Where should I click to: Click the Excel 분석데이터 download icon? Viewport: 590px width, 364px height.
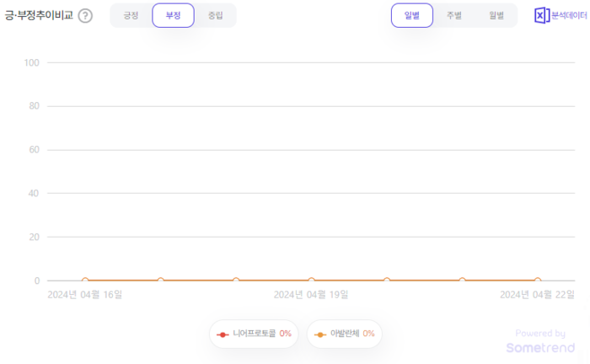[542, 15]
